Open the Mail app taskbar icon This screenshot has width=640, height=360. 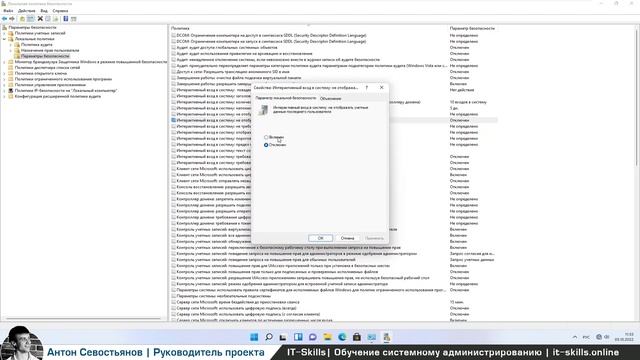pyautogui.click(x=371, y=337)
